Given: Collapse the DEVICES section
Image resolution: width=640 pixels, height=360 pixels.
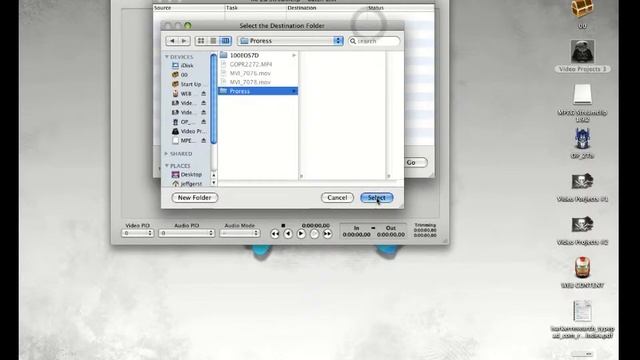Looking at the screenshot, I should [x=167, y=57].
